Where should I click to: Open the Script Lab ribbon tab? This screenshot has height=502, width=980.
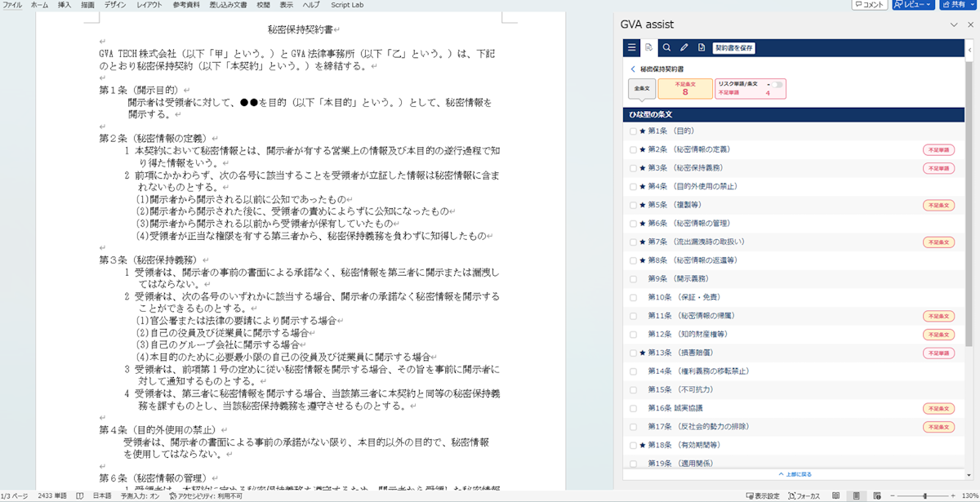[346, 4]
